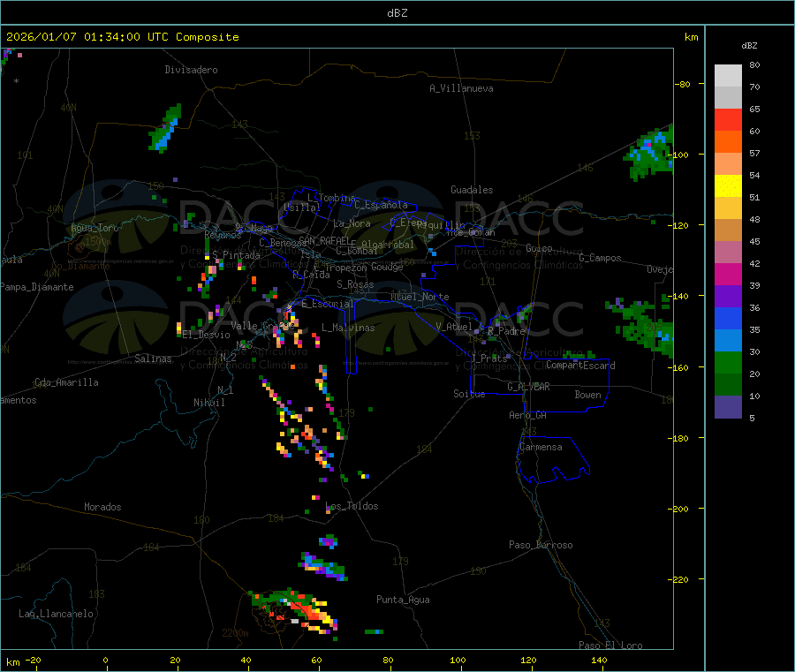Click the CompartEscard label

click(x=580, y=366)
